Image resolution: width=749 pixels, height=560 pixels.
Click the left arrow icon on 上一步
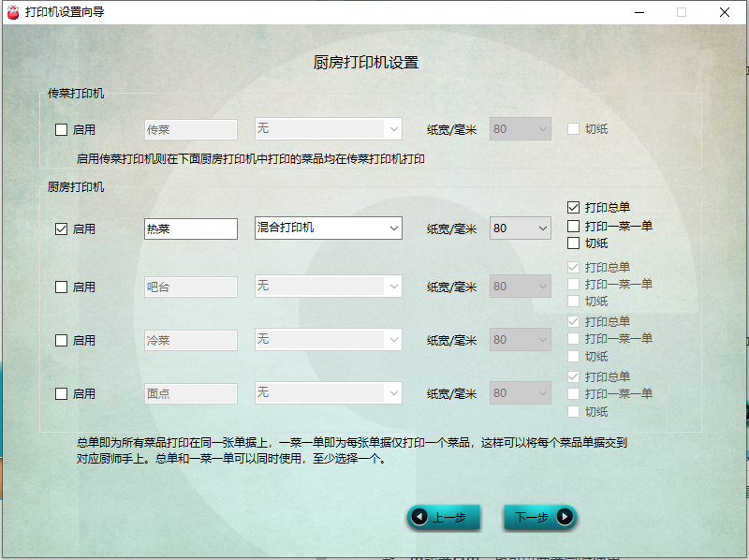(x=419, y=517)
